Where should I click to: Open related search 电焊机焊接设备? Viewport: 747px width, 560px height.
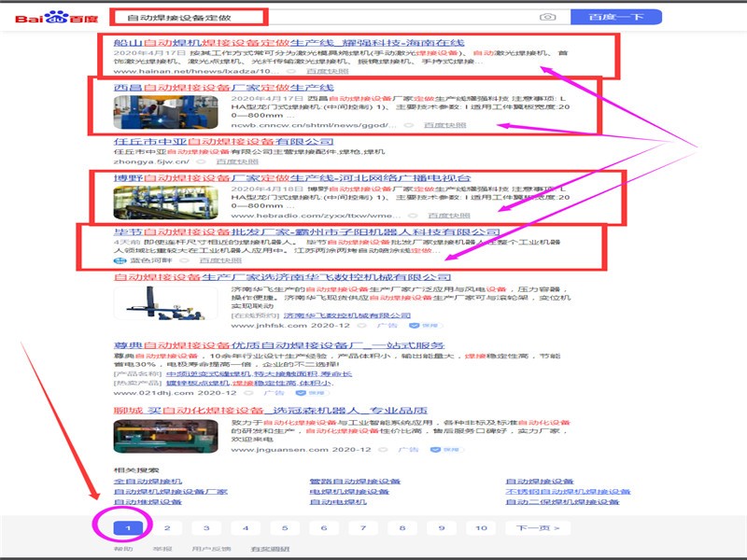(349, 492)
